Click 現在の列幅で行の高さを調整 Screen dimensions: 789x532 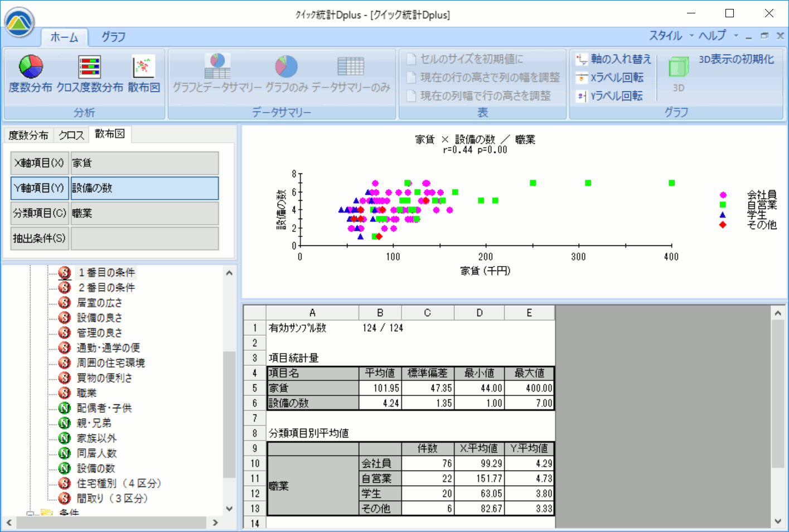tap(478, 96)
